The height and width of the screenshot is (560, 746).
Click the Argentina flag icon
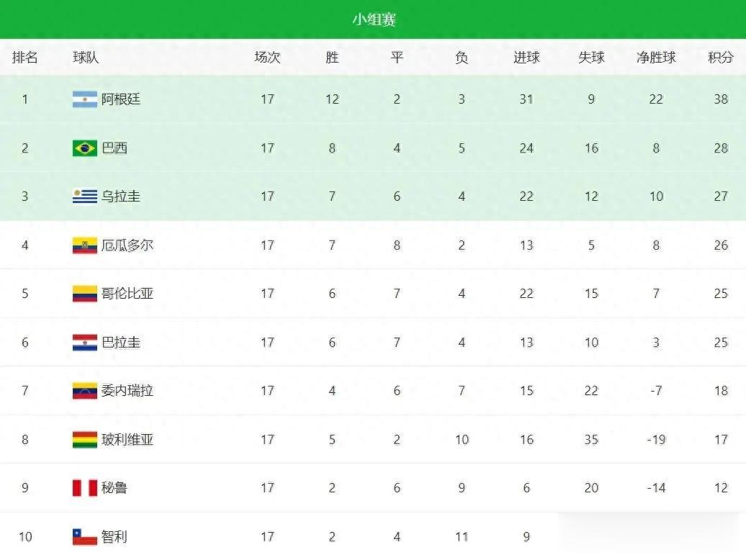(85, 99)
